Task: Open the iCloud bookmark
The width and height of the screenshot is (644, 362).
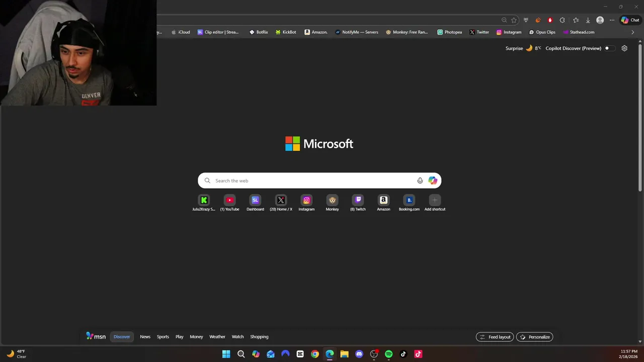Action: (181, 32)
